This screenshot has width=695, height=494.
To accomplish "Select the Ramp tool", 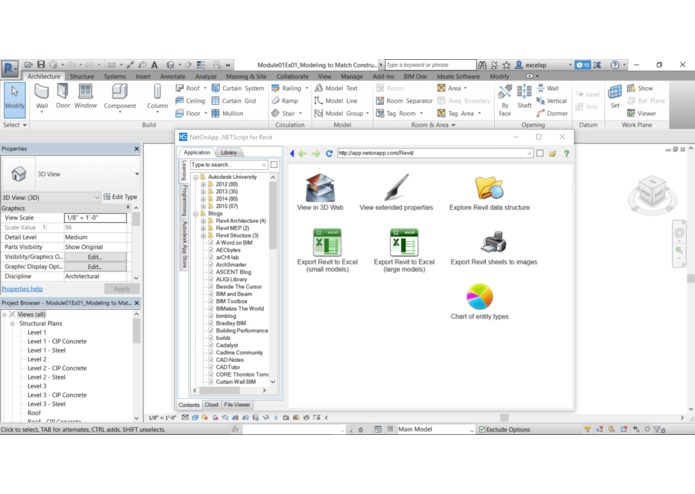I will (x=285, y=101).
